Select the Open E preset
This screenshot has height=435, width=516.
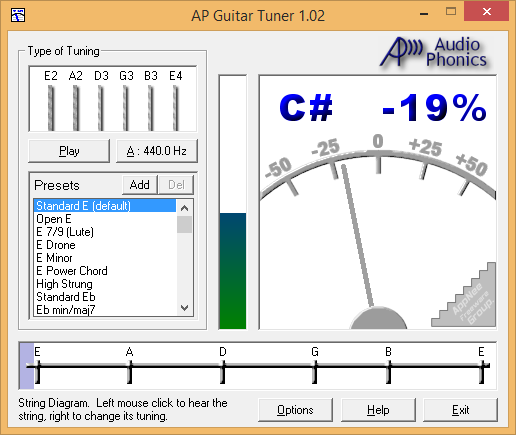click(x=105, y=219)
